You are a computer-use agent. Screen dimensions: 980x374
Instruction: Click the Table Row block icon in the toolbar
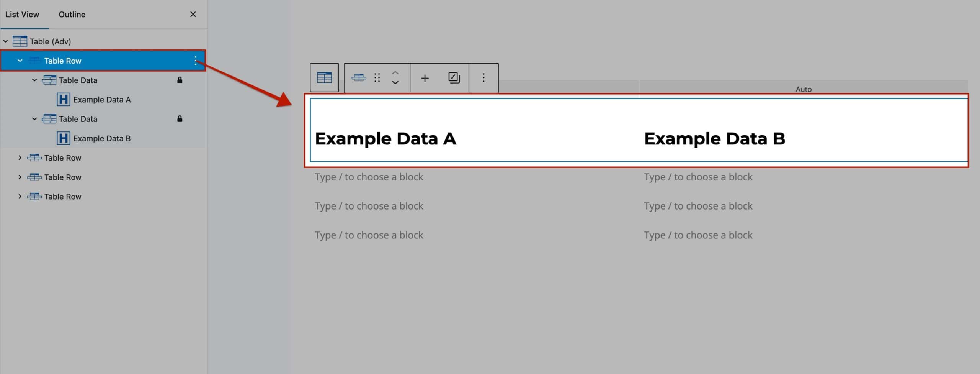pyautogui.click(x=359, y=77)
